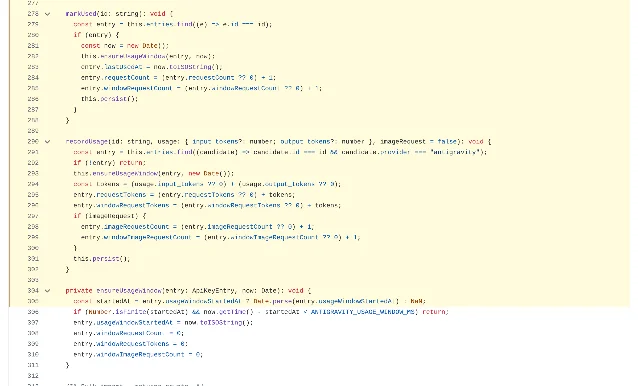Click the 'if (entry) {' line 280
Screen dimensions: 638x386
point(96,35)
